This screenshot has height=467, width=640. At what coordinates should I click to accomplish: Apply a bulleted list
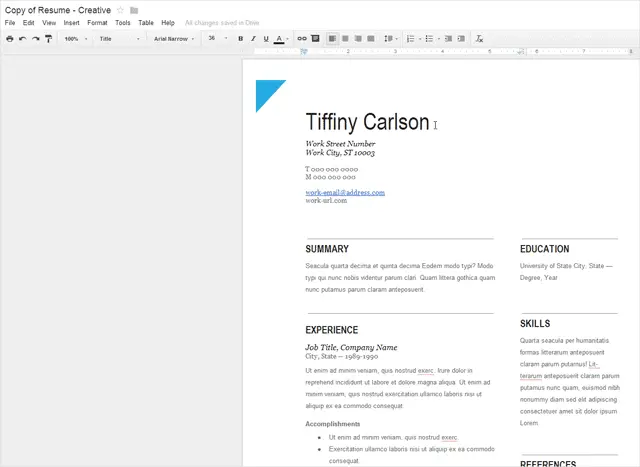click(429, 39)
